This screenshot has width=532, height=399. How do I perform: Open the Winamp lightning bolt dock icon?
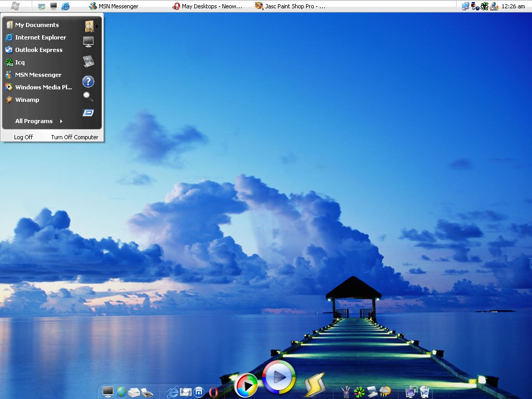[x=314, y=385]
